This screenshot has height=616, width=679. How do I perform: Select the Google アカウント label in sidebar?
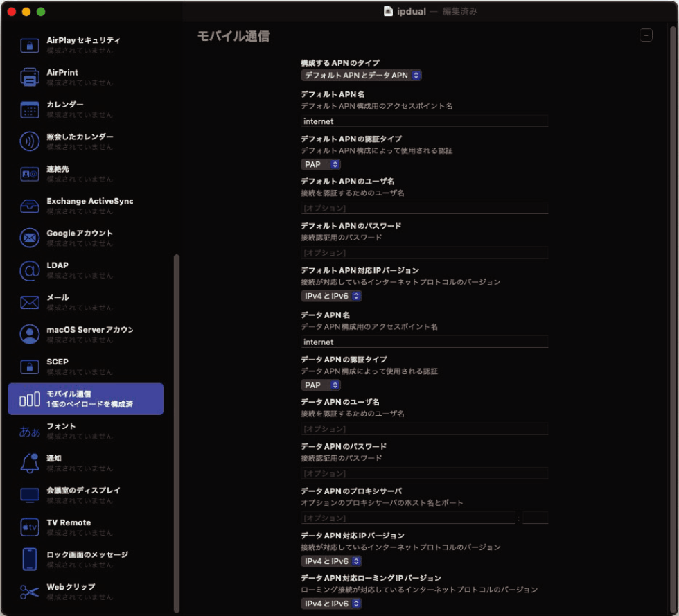80,233
